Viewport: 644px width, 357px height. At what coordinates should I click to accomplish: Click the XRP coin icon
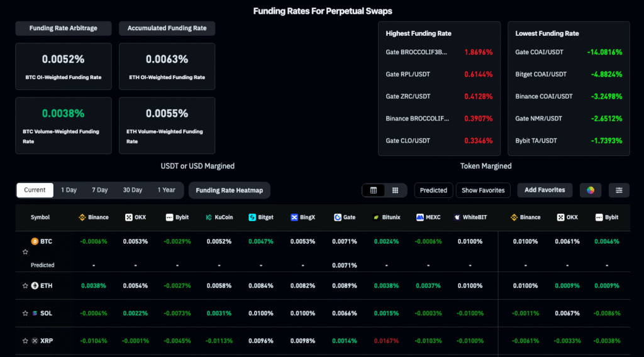35,341
